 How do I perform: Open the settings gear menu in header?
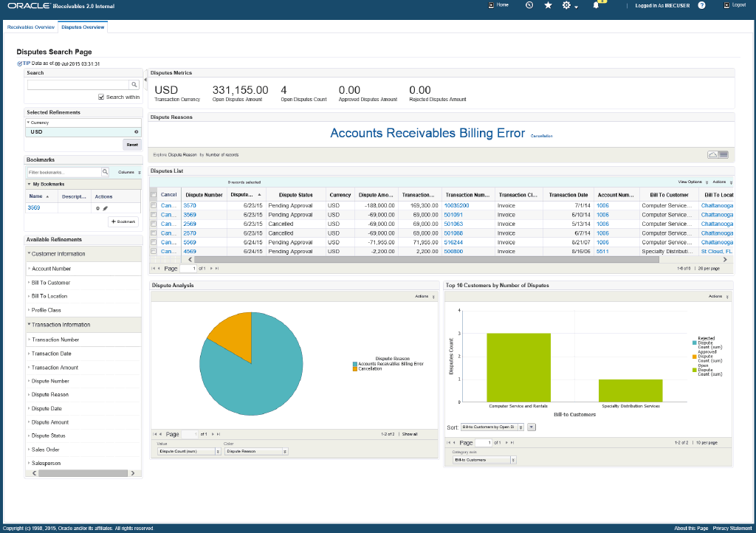click(x=567, y=5)
